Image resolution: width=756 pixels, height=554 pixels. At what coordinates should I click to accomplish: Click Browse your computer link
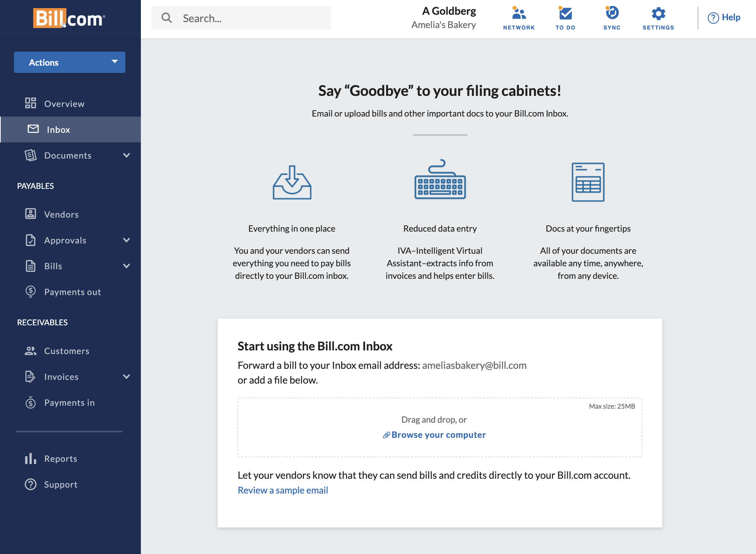(x=438, y=435)
